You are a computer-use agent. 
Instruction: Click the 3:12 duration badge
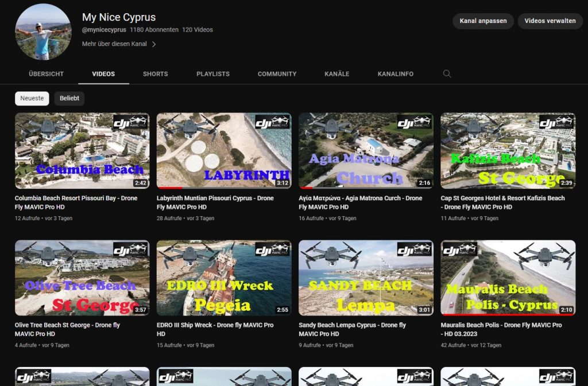coord(283,183)
